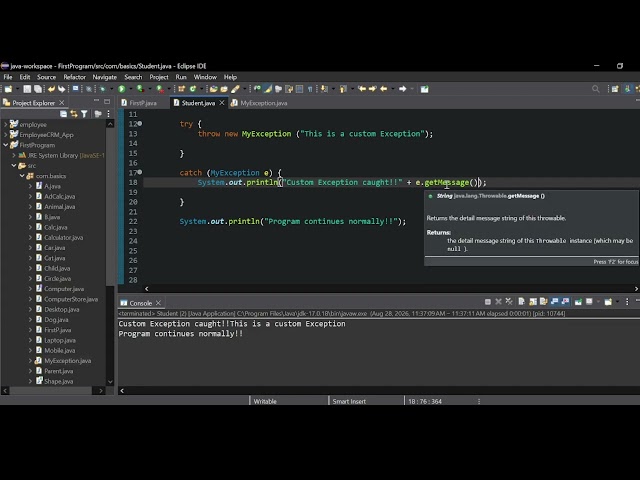
Task: Expand JRE System Library node
Action: (x=14, y=155)
